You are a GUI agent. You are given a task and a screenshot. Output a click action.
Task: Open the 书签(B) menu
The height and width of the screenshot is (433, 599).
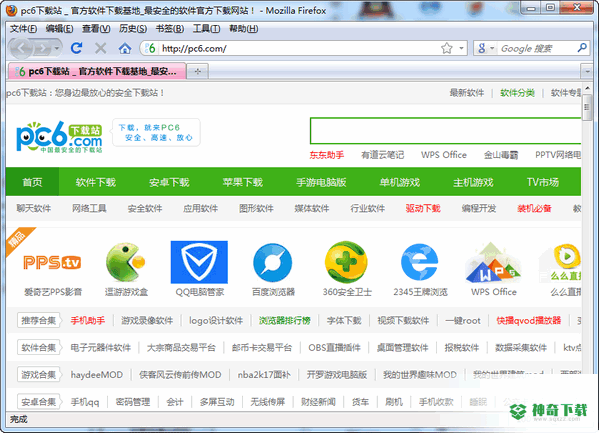(x=170, y=29)
